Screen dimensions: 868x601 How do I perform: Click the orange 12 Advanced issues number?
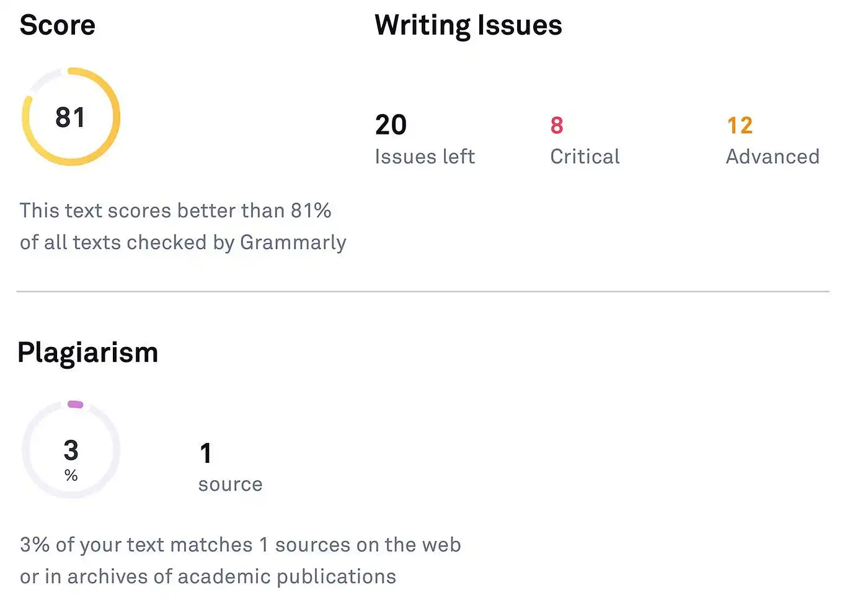740,125
